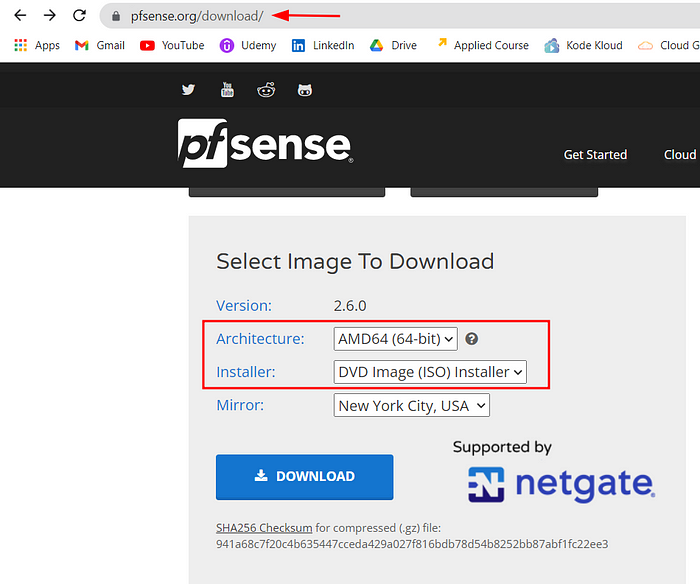700x584 pixels.
Task: Click the blue DOWNLOAD button
Action: (x=304, y=477)
